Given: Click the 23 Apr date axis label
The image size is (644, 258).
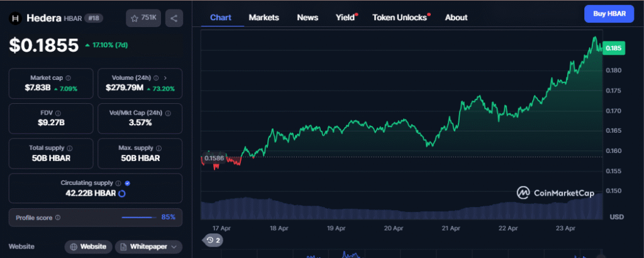Looking at the screenshot, I should [x=565, y=228].
